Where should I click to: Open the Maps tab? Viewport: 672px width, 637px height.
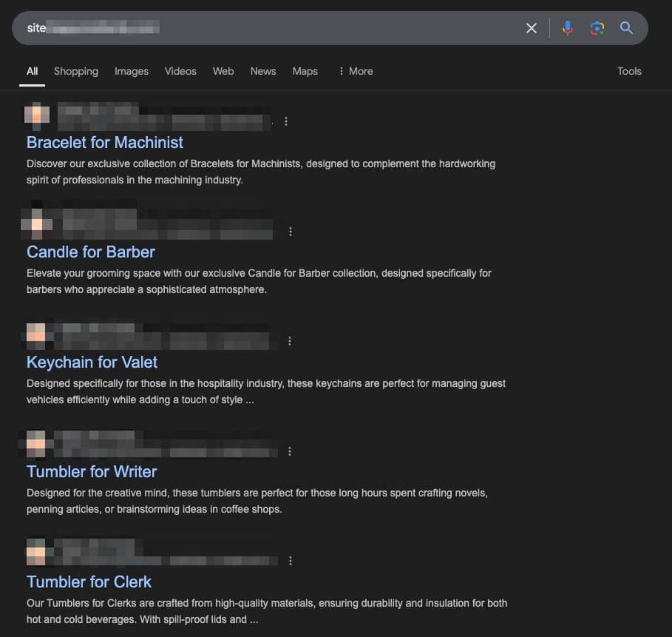click(x=305, y=71)
